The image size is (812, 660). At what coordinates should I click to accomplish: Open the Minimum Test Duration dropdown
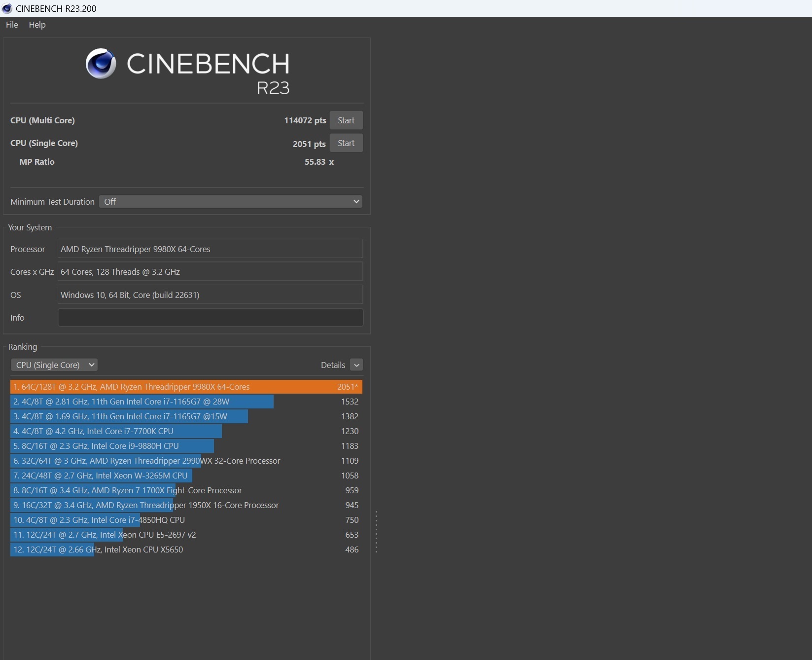(230, 202)
